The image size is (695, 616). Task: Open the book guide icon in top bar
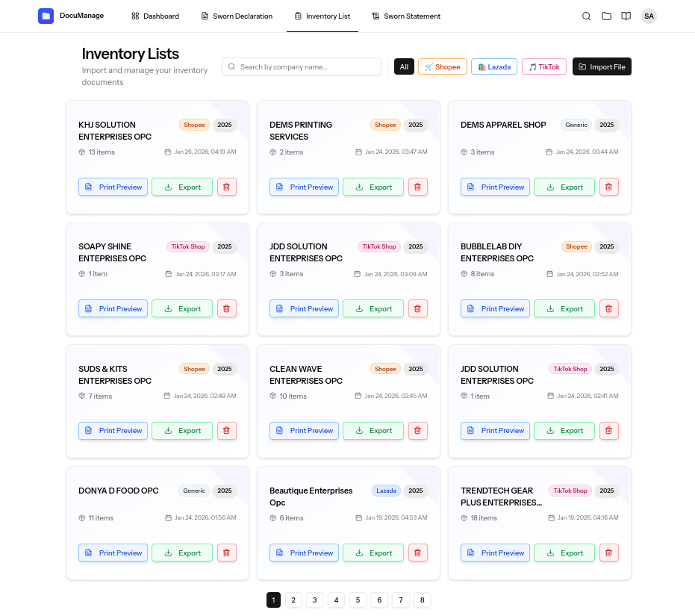pos(626,16)
